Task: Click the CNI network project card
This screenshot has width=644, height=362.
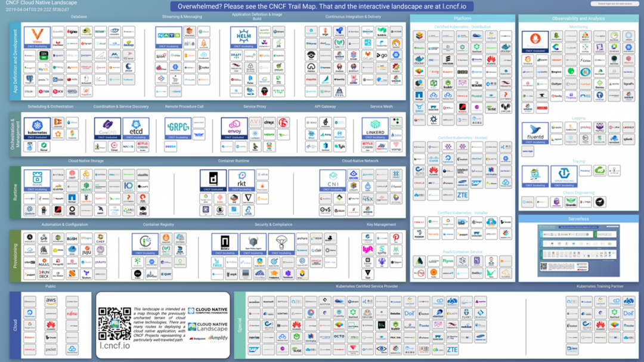Action: [x=333, y=180]
